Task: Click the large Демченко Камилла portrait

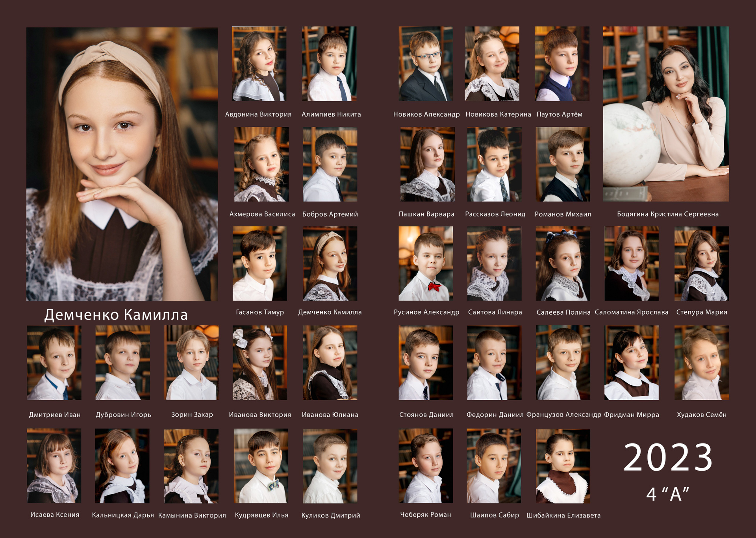Action: tap(122, 164)
